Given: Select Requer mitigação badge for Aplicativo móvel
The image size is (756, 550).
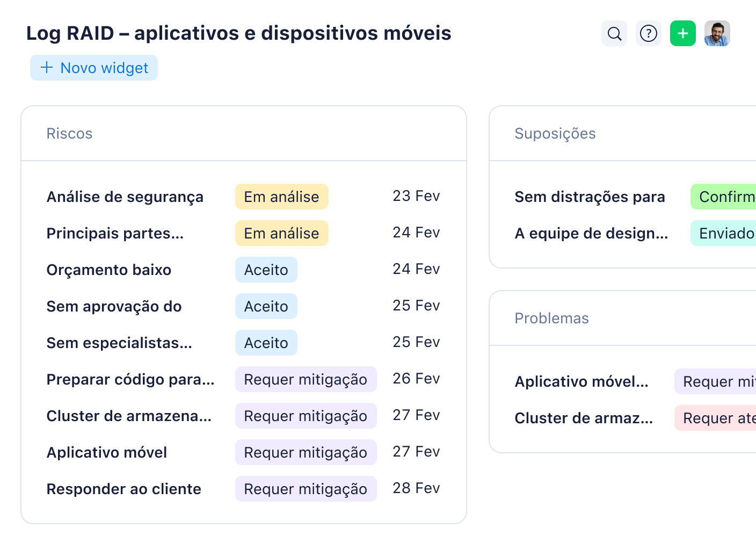Looking at the screenshot, I should (x=306, y=452).
